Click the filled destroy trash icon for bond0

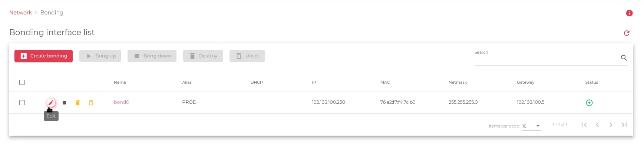(78, 103)
